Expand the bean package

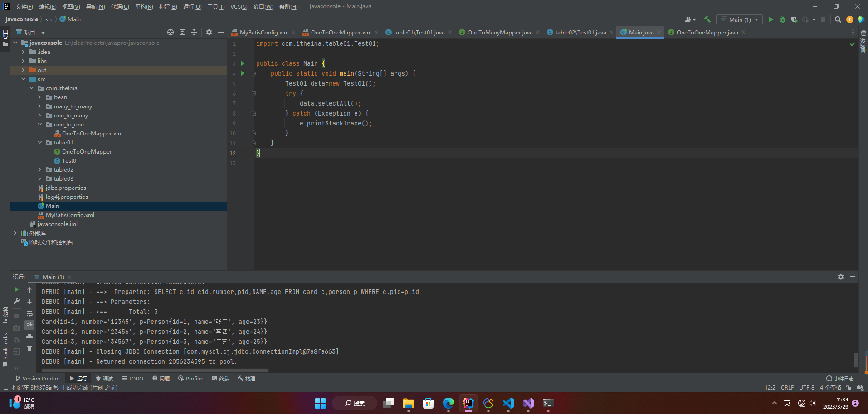(x=39, y=97)
